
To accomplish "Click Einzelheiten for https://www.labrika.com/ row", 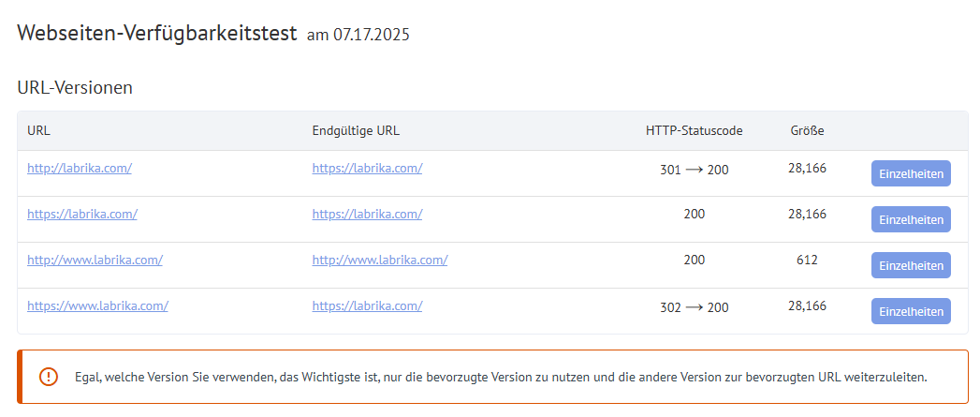I will (911, 311).
